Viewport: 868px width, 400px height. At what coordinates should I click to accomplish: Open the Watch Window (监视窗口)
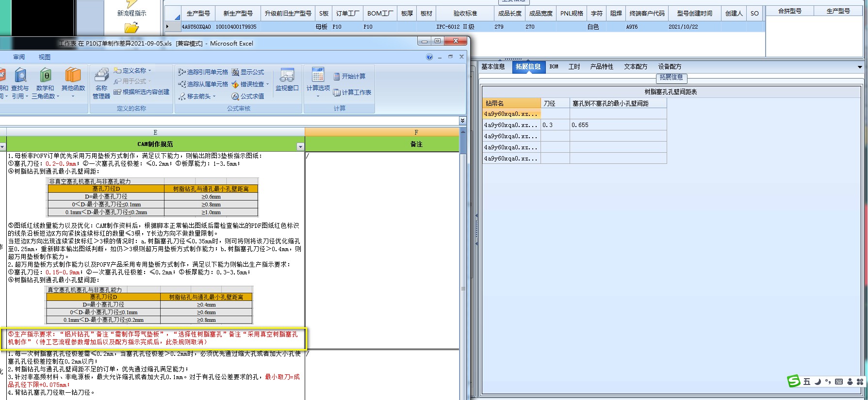tap(287, 80)
